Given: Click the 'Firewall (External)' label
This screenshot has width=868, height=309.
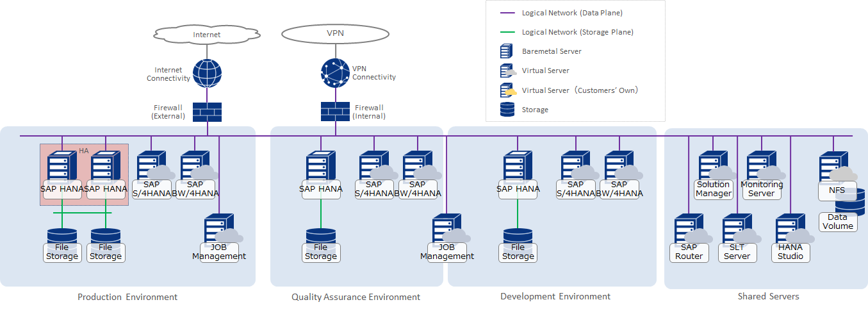Looking at the screenshot, I should (x=168, y=112).
